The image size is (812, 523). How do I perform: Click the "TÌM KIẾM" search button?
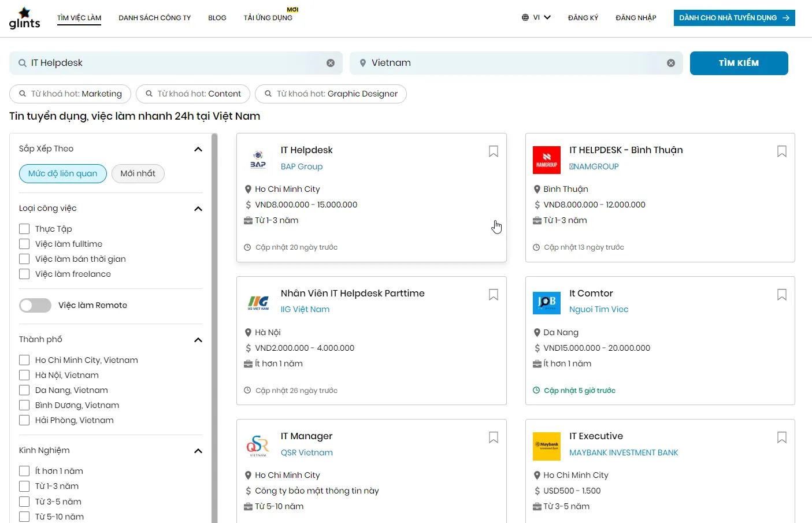[x=739, y=63]
